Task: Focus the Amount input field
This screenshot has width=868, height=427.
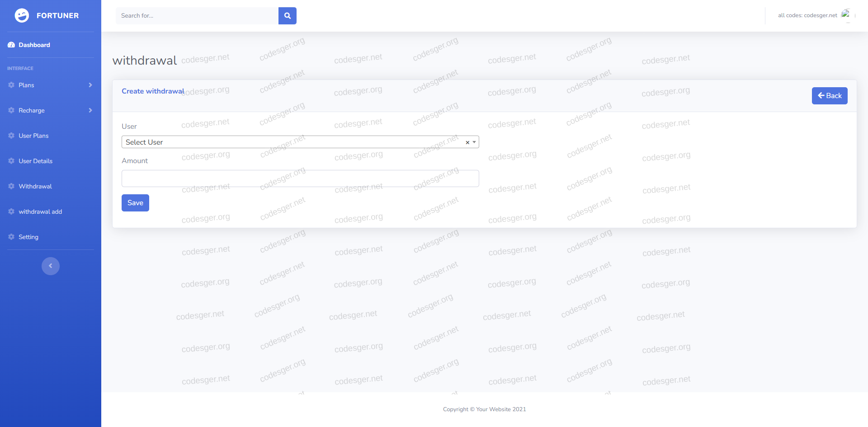Action: (x=300, y=178)
